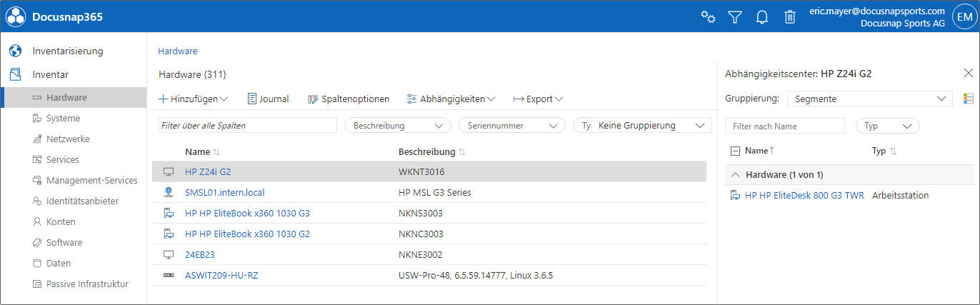Screen dimensions: 980x305
Task: Open the Segmente grouping dropdown
Action: (869, 99)
